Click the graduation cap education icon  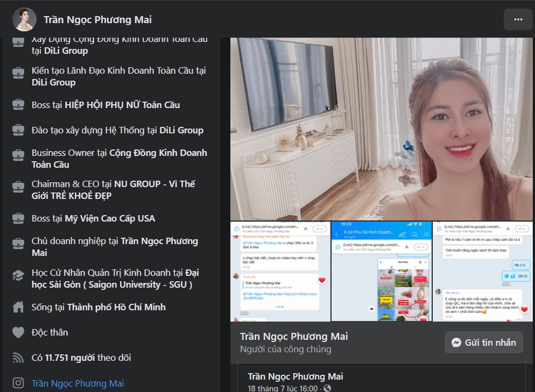(18, 275)
